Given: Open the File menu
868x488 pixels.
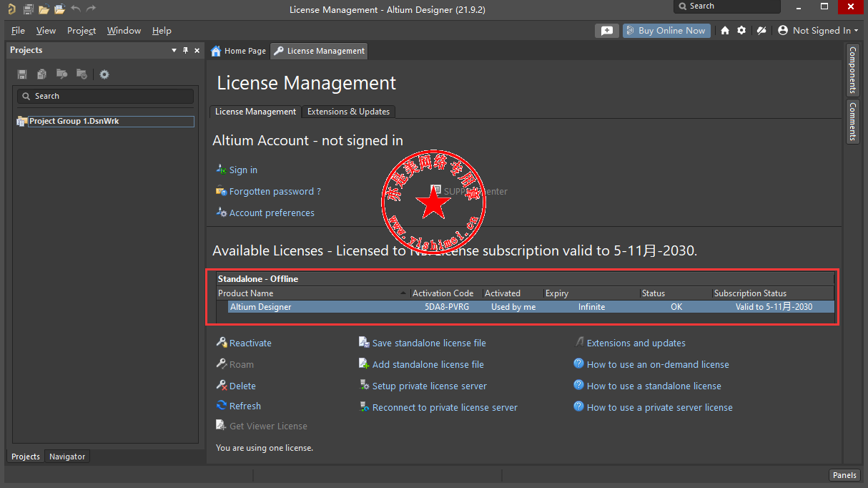Looking at the screenshot, I should pos(18,31).
